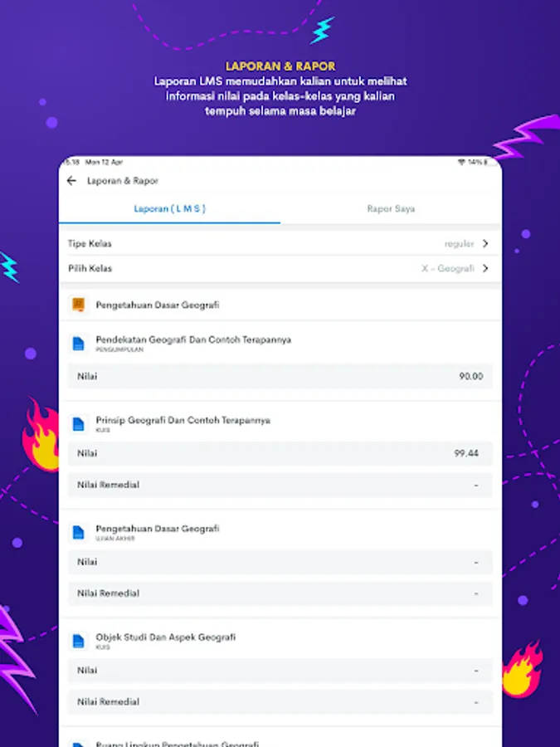Screen dimensions: 560x747
Task: Tap the back arrow beside Laporan & Rapor
Action: coord(71,181)
